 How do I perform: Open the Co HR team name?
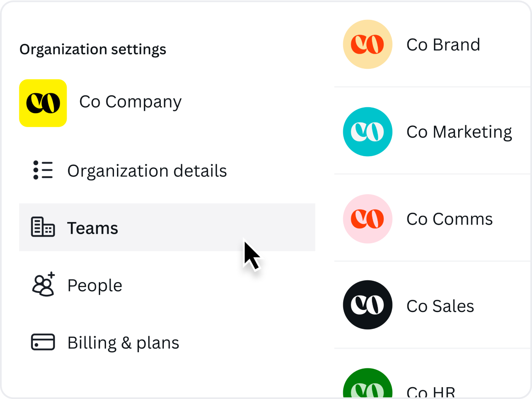[x=431, y=392]
